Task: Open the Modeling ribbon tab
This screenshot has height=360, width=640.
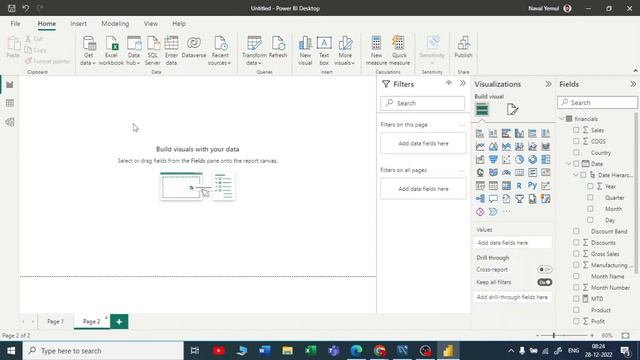Action: click(x=115, y=24)
